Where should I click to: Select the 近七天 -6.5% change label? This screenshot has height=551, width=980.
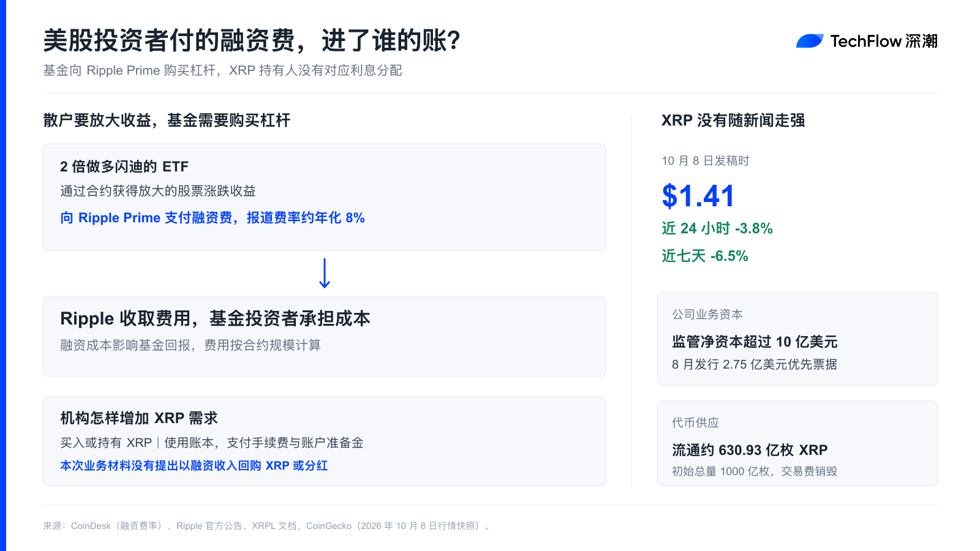[x=705, y=256]
